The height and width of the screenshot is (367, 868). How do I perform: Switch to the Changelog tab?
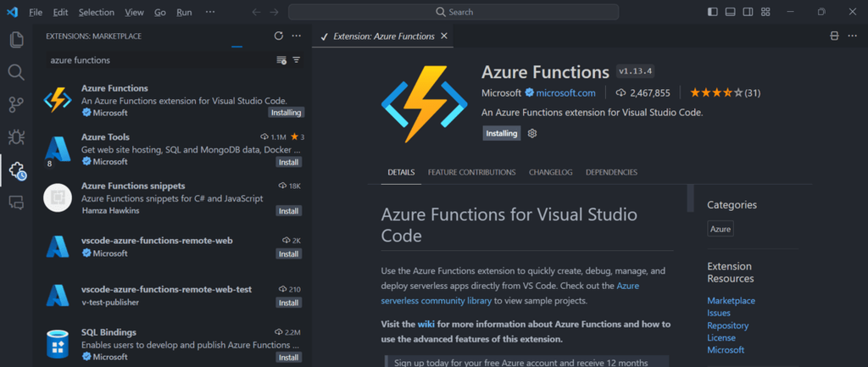pyautogui.click(x=550, y=172)
